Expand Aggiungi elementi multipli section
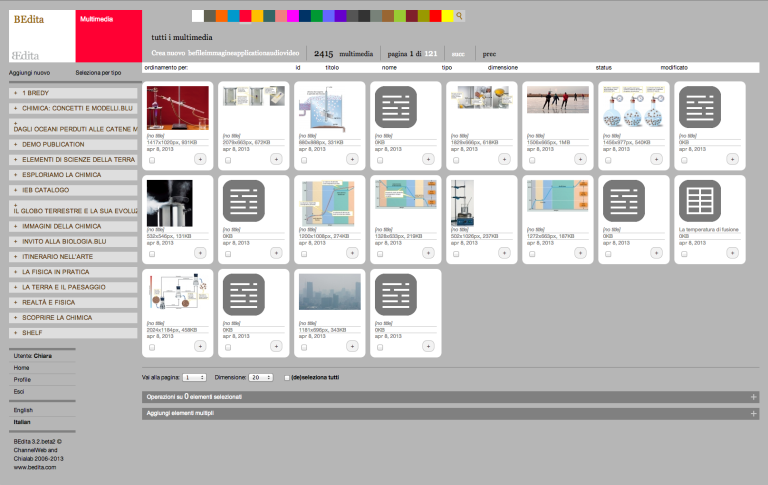768x485 pixels. (753, 413)
